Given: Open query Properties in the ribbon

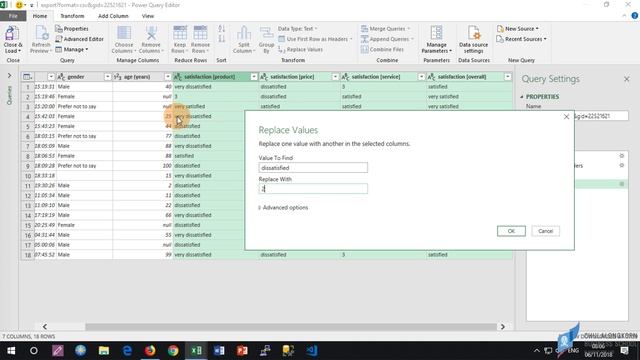Looking at the screenshot, I should tap(72, 29).
